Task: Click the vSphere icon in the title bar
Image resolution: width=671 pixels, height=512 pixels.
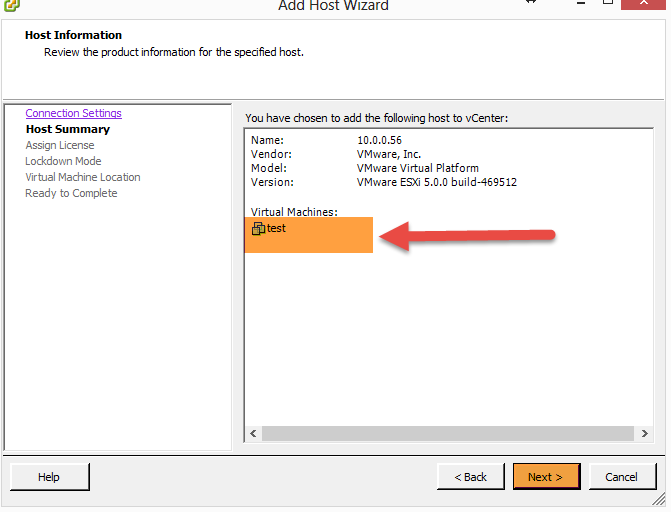Action: coord(11,5)
